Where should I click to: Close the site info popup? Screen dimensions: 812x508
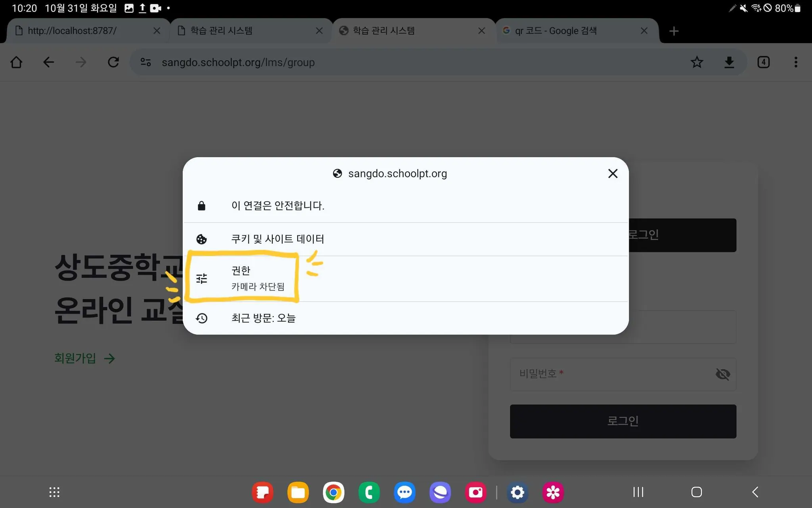[x=613, y=173]
